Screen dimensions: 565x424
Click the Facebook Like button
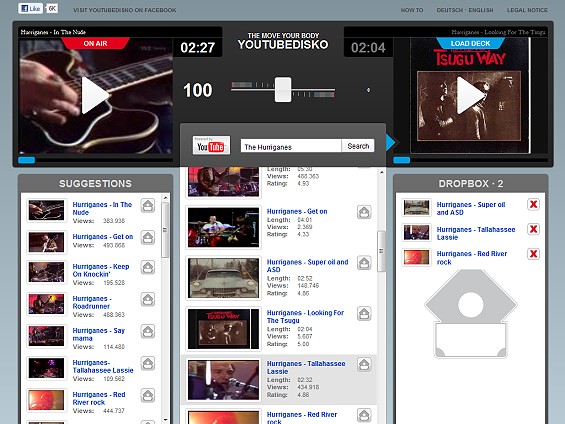coord(31,9)
